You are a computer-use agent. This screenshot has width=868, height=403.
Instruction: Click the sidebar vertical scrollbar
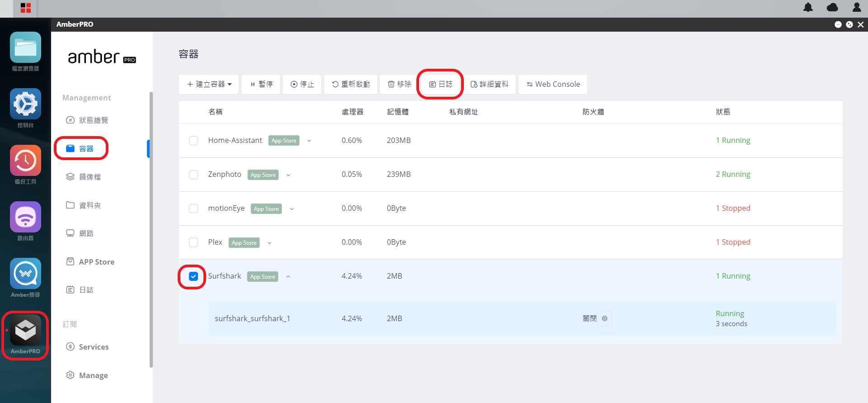tap(151, 229)
